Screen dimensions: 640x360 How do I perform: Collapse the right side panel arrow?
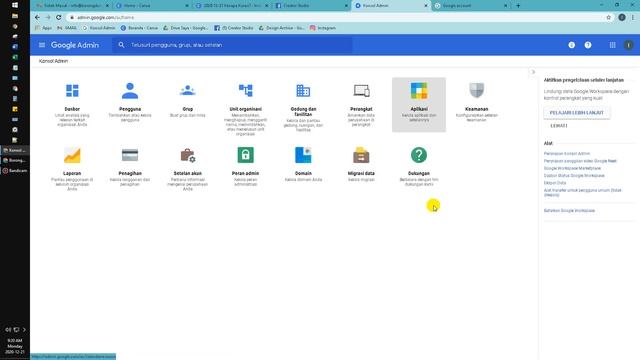tap(532, 72)
